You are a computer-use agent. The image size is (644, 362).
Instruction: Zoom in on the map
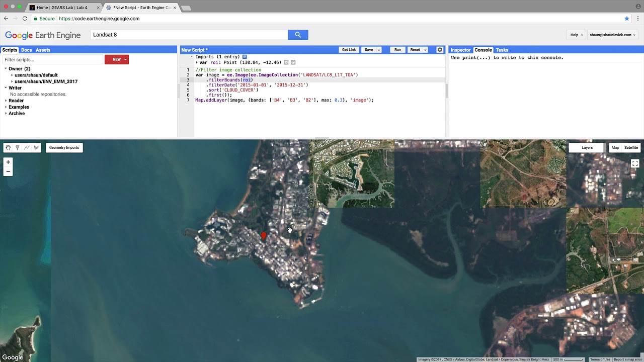[x=8, y=162]
